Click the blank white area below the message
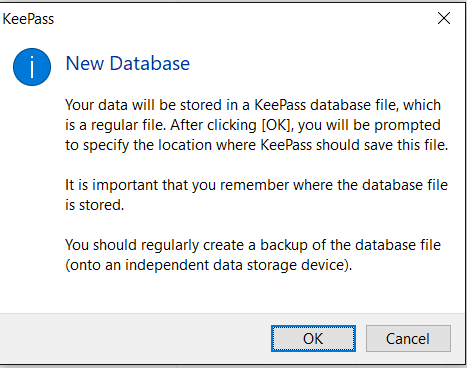This screenshot has height=368, width=467. pos(233,293)
